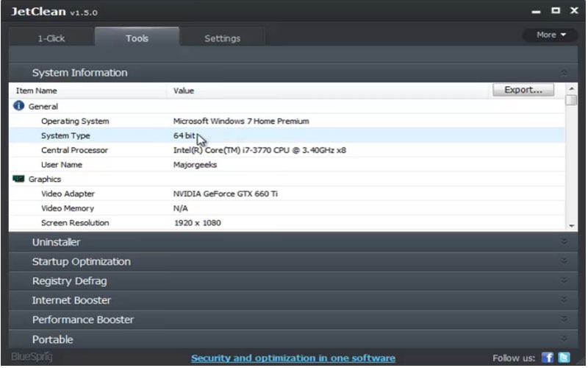Open the More dropdown menu

tap(551, 35)
